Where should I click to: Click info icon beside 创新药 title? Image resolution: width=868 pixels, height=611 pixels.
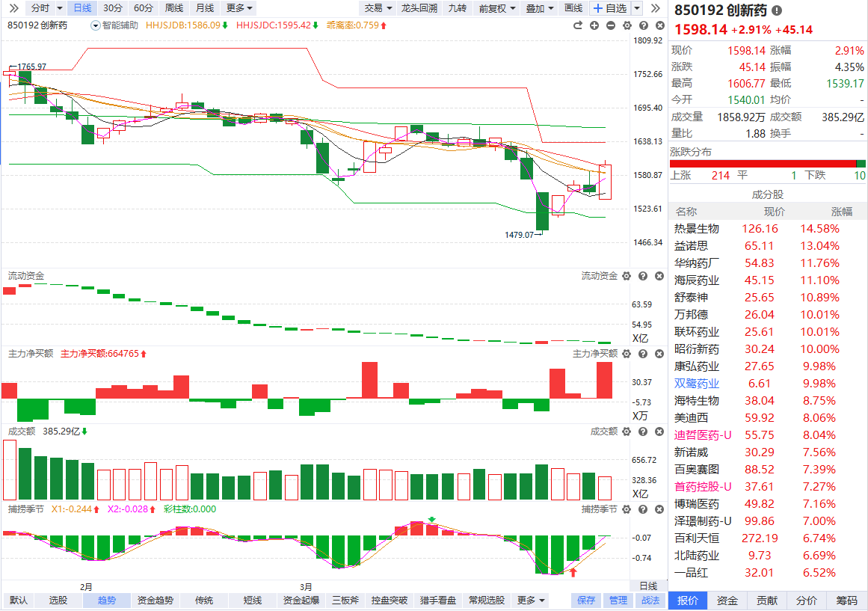pos(777,10)
